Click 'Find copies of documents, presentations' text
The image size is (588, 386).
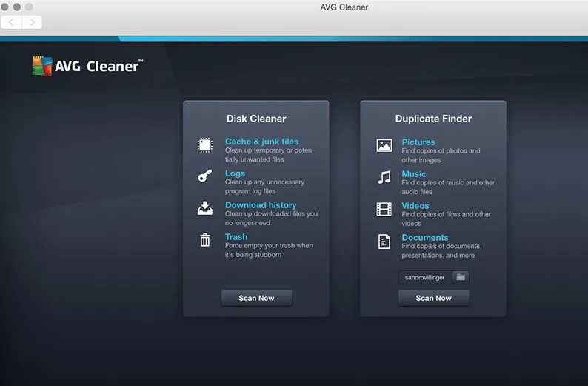click(442, 250)
